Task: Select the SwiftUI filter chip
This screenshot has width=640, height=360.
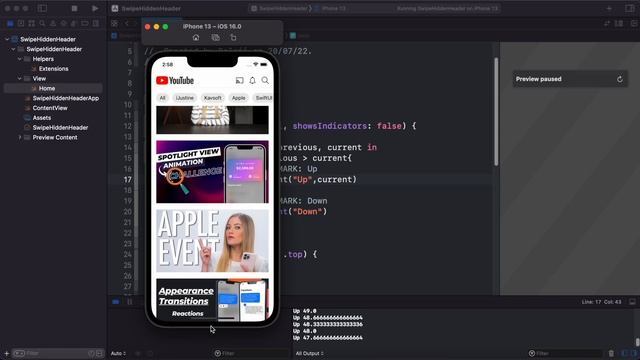Action: [263, 98]
